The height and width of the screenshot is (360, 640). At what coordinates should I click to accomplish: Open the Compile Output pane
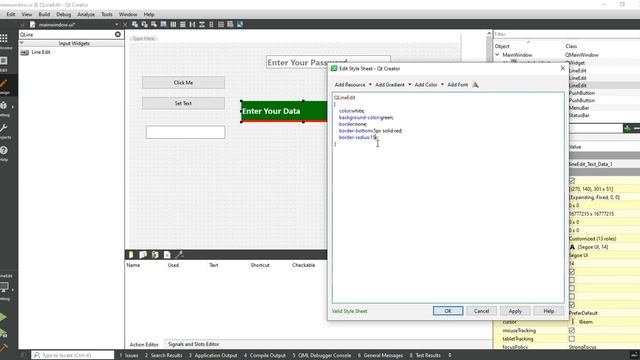click(x=265, y=355)
